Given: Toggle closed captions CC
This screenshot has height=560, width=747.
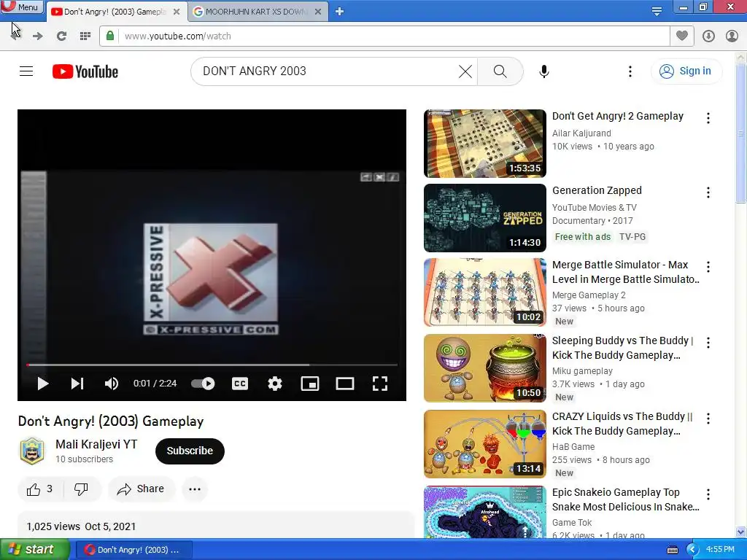Looking at the screenshot, I should (240, 384).
